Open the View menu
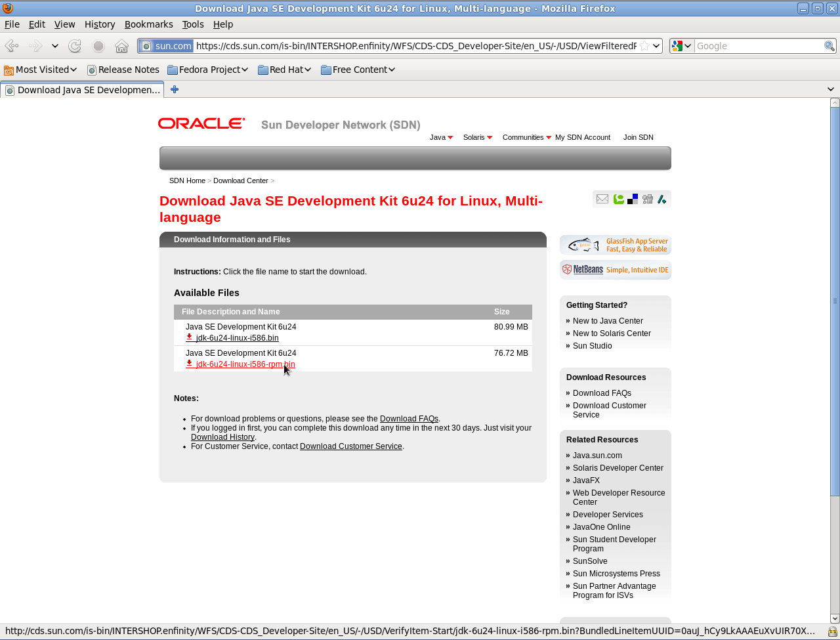The image size is (840, 640). (64, 24)
